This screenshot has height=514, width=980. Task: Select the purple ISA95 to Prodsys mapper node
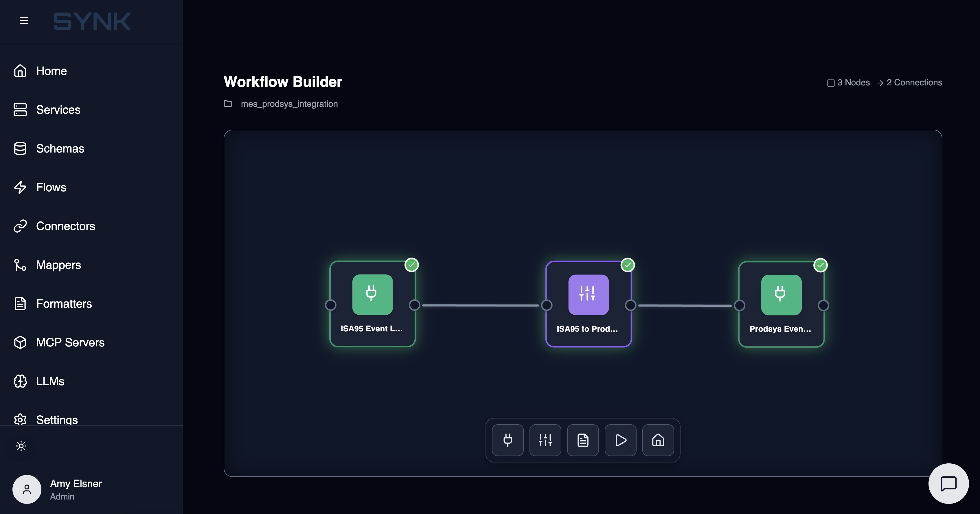(588, 304)
